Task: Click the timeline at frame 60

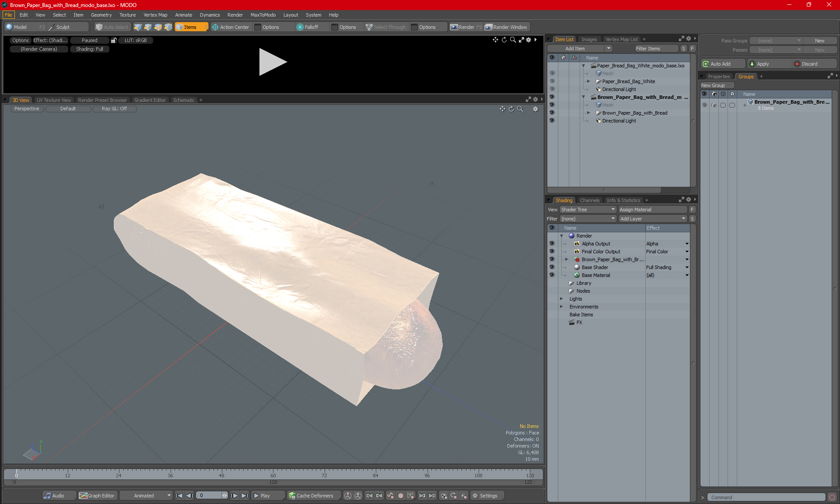Action: pyautogui.click(x=273, y=472)
